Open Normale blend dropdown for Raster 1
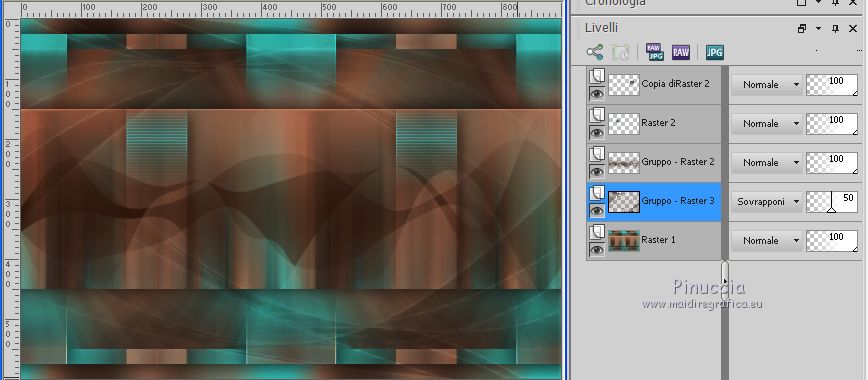Viewport: 868px width, 380px height. 767,241
